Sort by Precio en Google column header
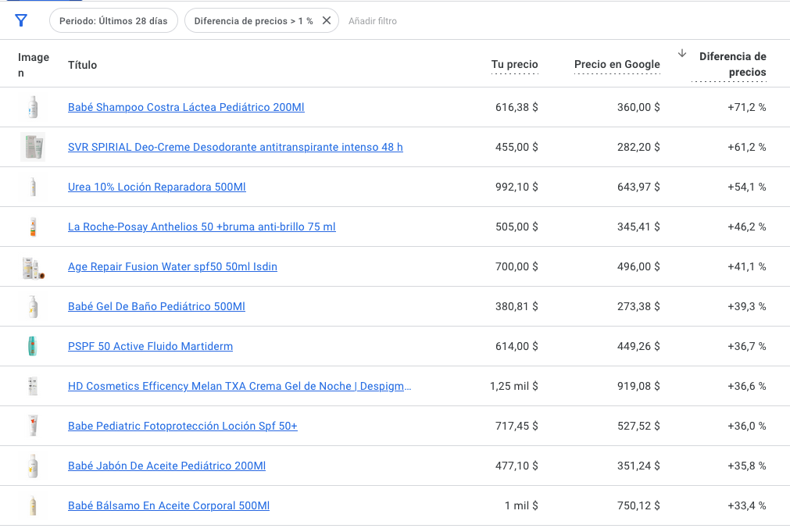The width and height of the screenshot is (790, 532). coord(617,64)
